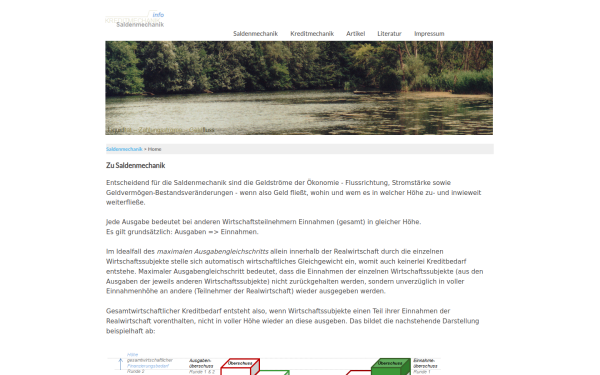The width and height of the screenshot is (600, 375).
Task: Click the Ausgabenüberschuss label in the diagram
Action: click(x=201, y=364)
